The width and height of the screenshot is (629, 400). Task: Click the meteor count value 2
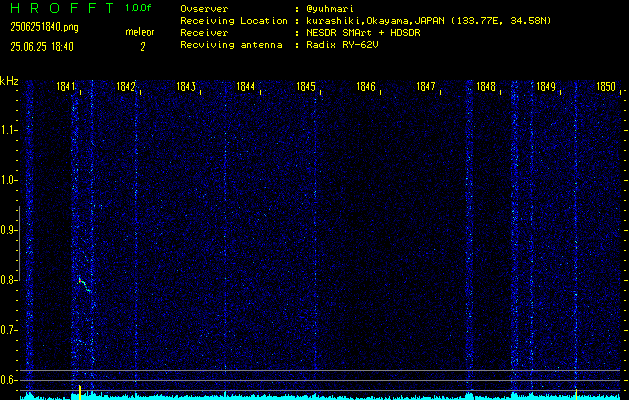[x=143, y=47]
